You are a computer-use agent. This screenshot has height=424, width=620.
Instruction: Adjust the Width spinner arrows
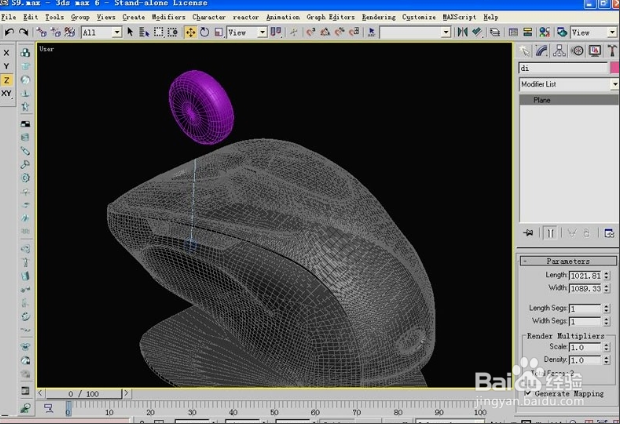(607, 288)
